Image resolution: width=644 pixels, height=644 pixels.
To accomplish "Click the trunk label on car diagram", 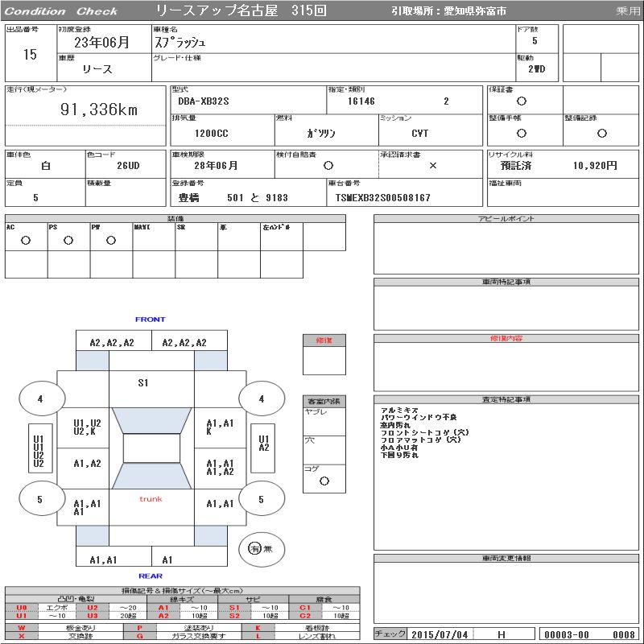I will [x=151, y=499].
